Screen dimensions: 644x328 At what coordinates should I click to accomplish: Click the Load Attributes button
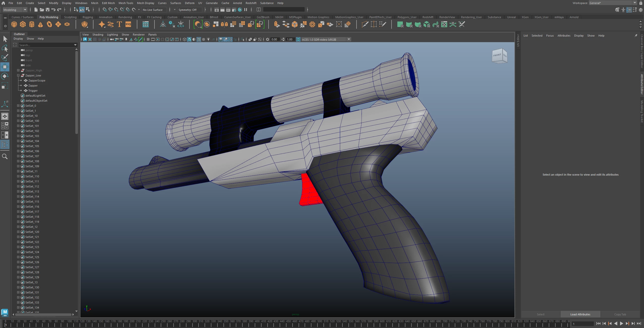point(580,314)
